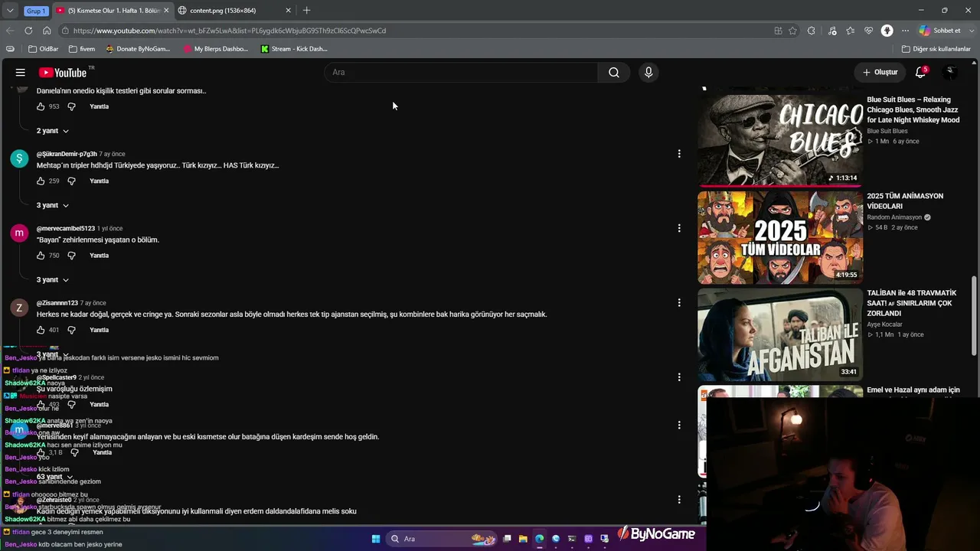Open the Windows Start menu
Viewport: 980px width, 551px height.
click(x=376, y=539)
